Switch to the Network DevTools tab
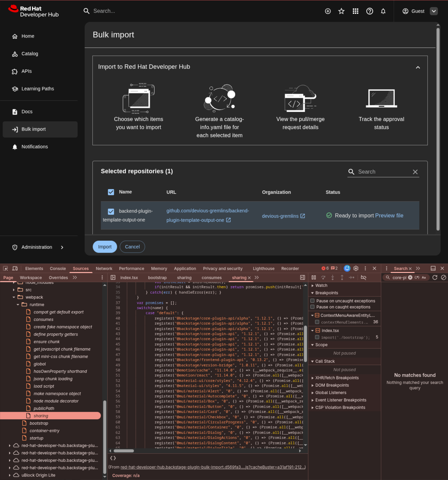448x480 pixels. coord(104,269)
